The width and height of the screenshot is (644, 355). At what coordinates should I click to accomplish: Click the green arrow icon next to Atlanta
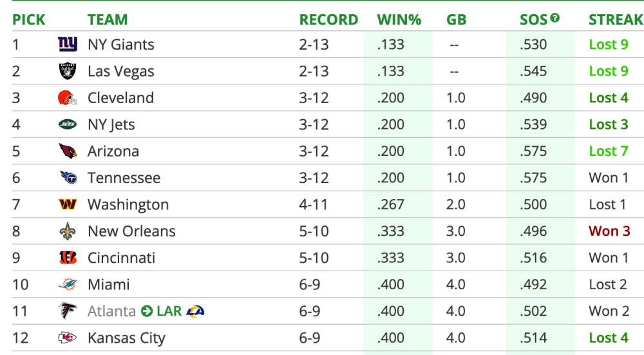tap(147, 311)
